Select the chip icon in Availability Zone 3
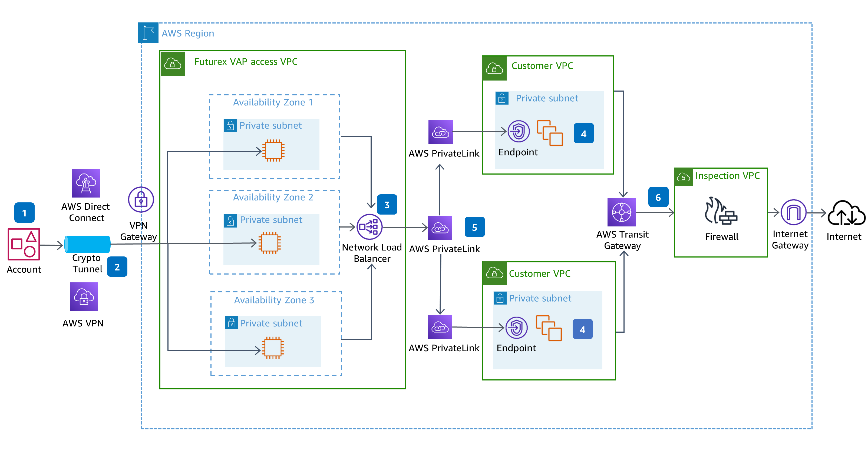 click(x=273, y=348)
